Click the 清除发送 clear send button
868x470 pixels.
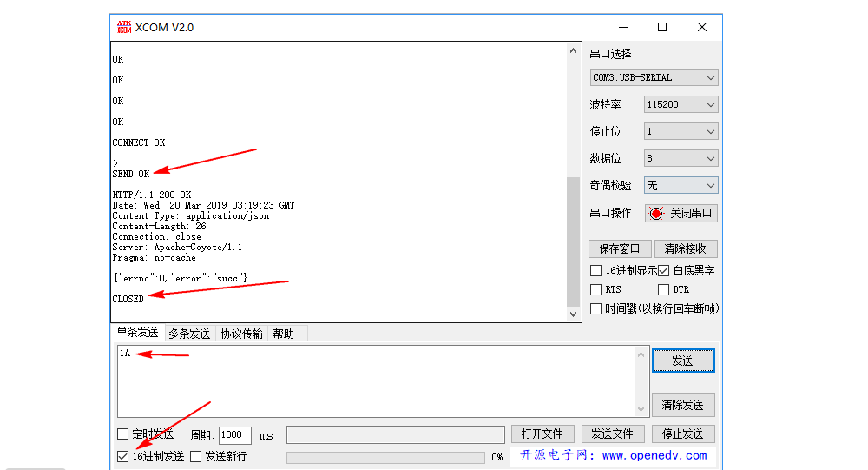682,405
